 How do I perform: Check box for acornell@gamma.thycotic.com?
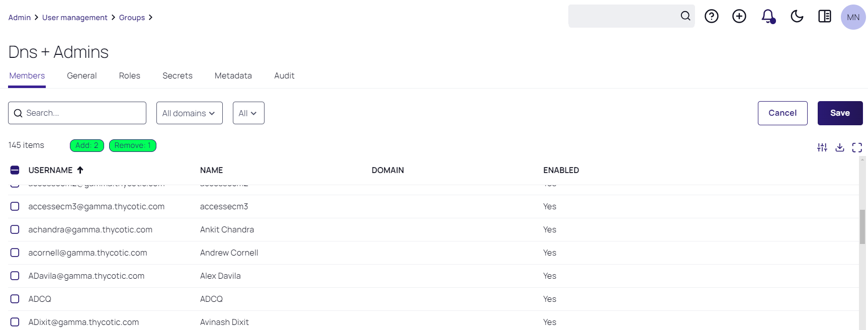click(15, 253)
